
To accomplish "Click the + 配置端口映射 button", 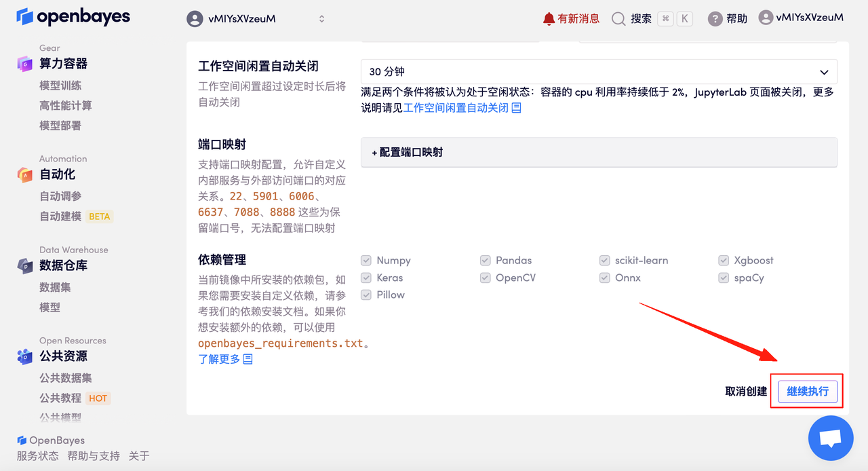I will coord(599,153).
